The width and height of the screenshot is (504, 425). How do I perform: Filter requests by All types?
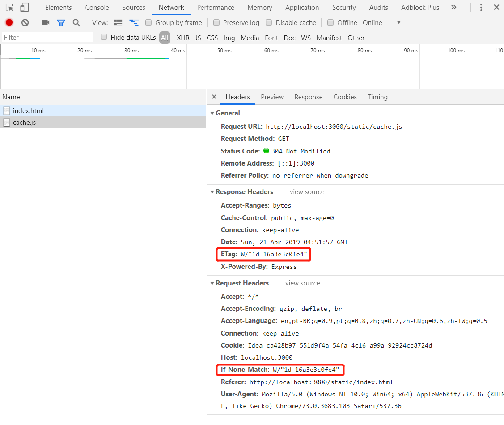[x=165, y=38]
